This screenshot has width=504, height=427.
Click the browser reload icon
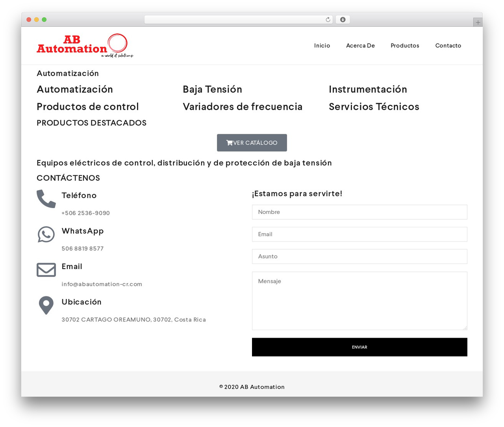point(328,20)
